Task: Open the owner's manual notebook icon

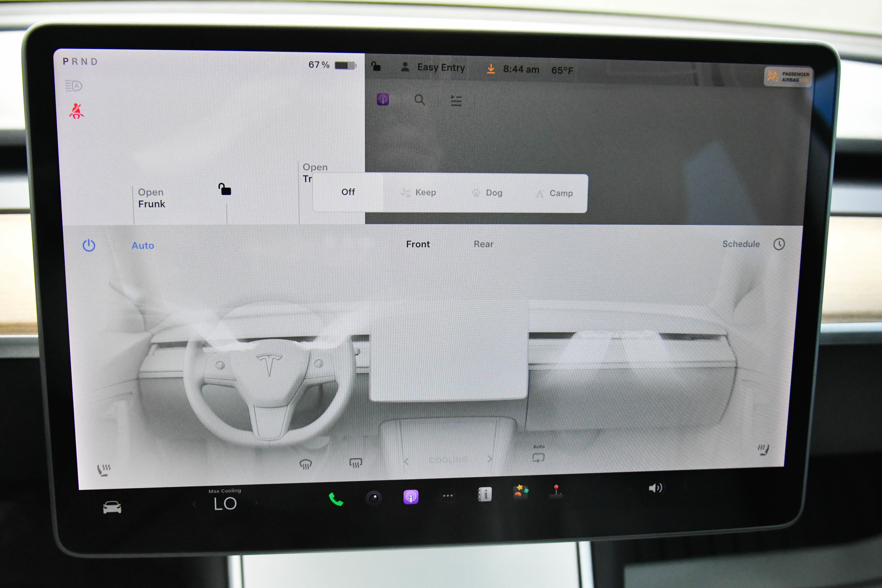Action: click(x=484, y=494)
